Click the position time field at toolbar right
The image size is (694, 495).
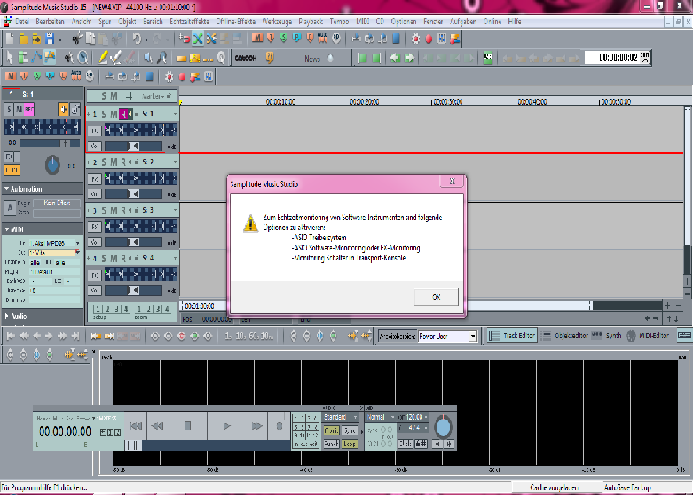tap(612, 58)
